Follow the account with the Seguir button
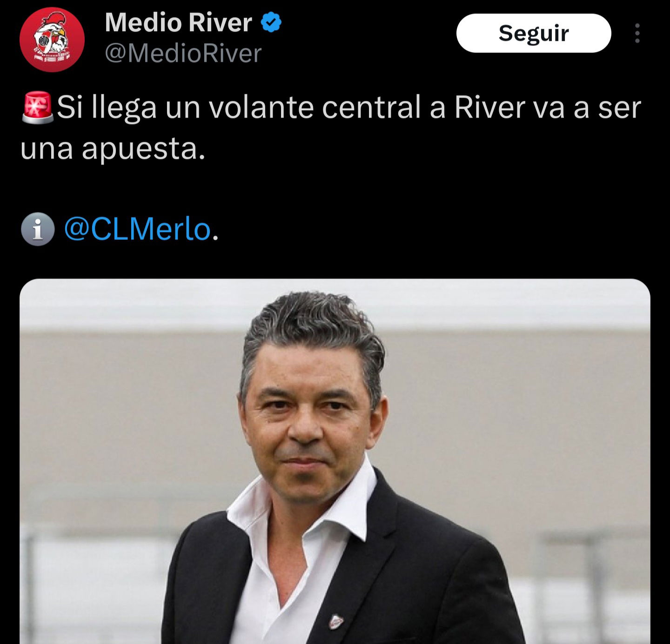This screenshot has height=644, width=670. (x=534, y=33)
